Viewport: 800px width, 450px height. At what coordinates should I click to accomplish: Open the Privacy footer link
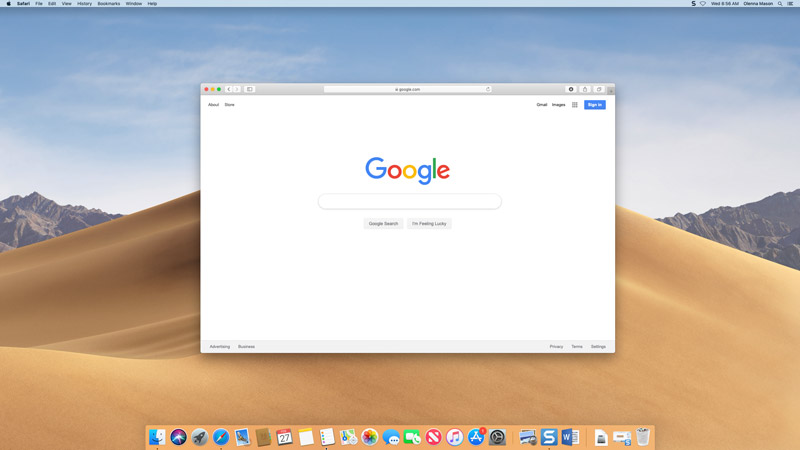tap(556, 346)
